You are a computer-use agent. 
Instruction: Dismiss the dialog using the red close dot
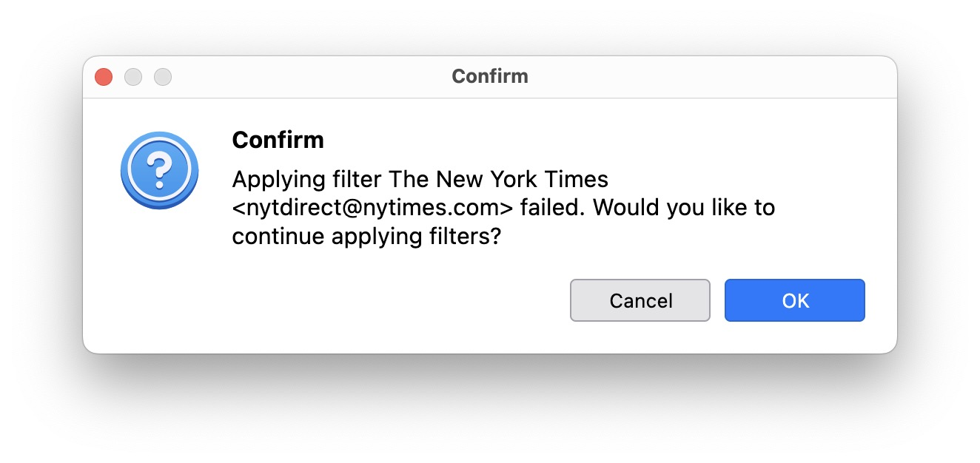click(104, 77)
